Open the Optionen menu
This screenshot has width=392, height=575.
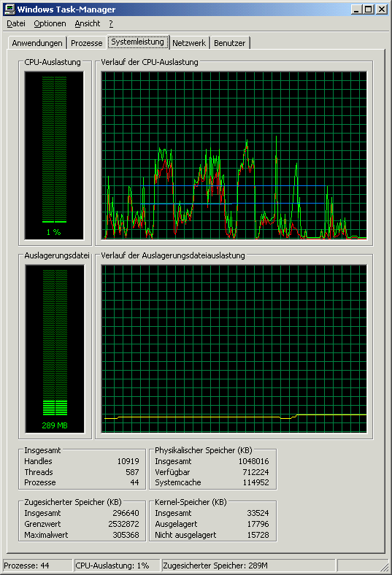point(50,24)
